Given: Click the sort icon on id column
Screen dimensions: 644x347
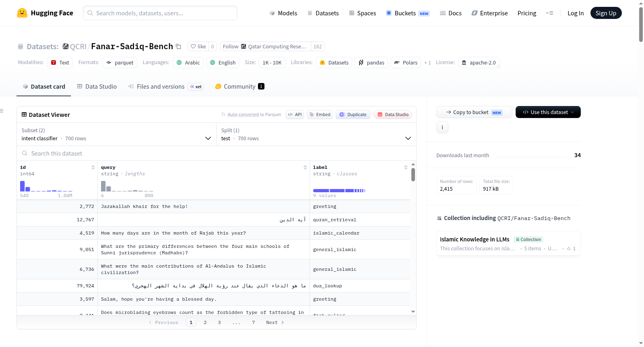Looking at the screenshot, I should 93,167.
